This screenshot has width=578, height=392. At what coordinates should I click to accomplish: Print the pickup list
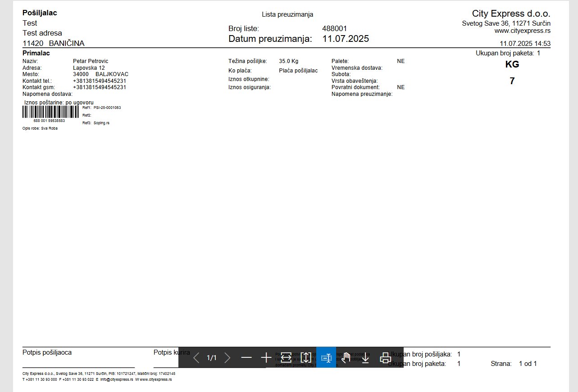[385, 358]
